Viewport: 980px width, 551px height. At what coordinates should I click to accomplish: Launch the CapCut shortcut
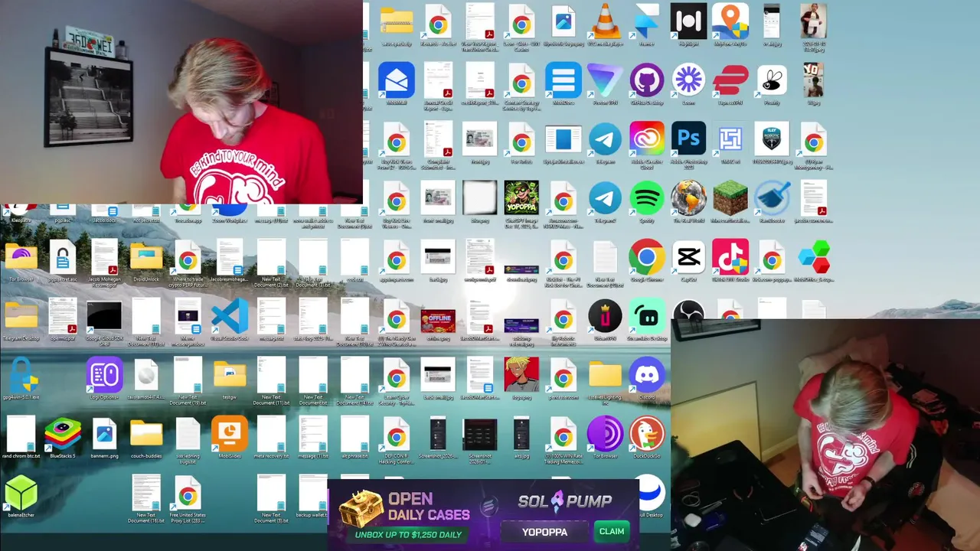tap(688, 257)
